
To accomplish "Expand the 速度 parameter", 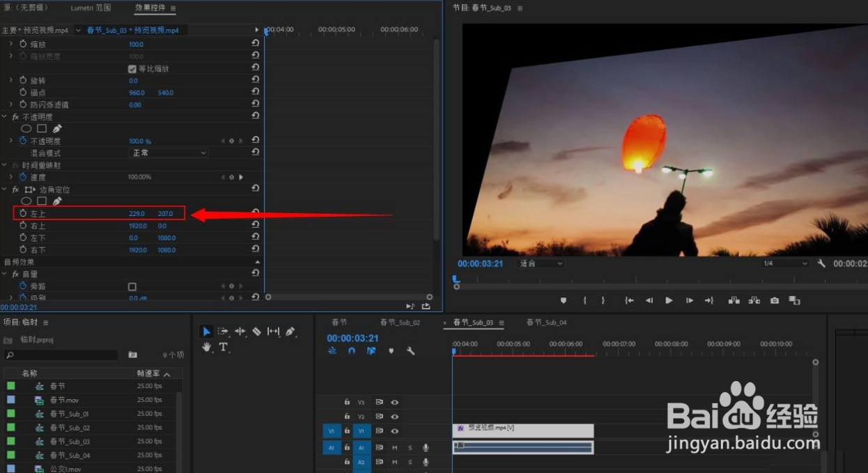I will coord(10,177).
